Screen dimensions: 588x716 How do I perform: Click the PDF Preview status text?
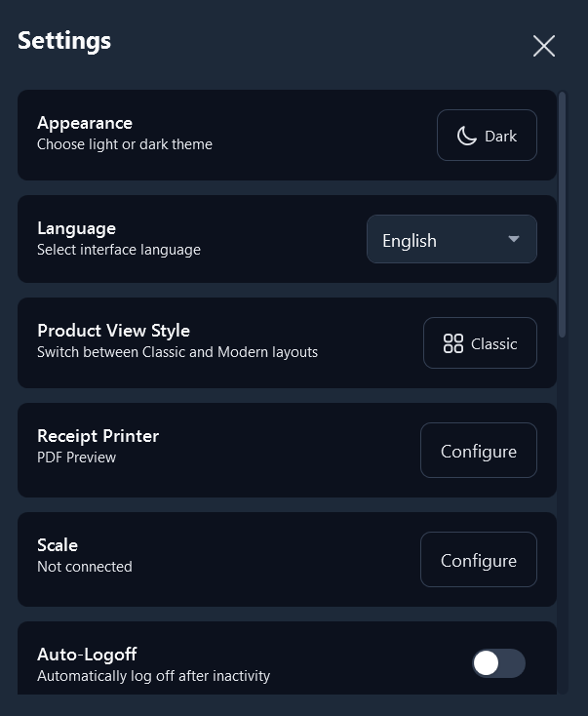[76, 457]
